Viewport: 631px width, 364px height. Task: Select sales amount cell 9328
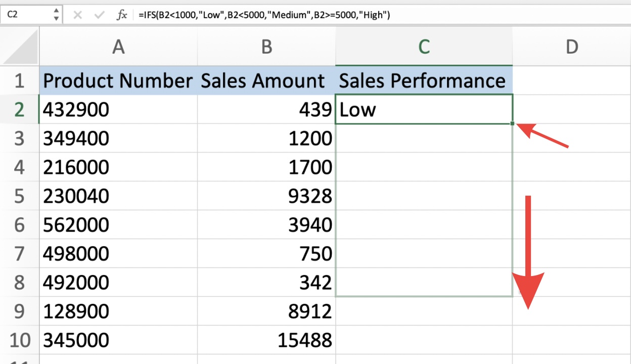(266, 196)
